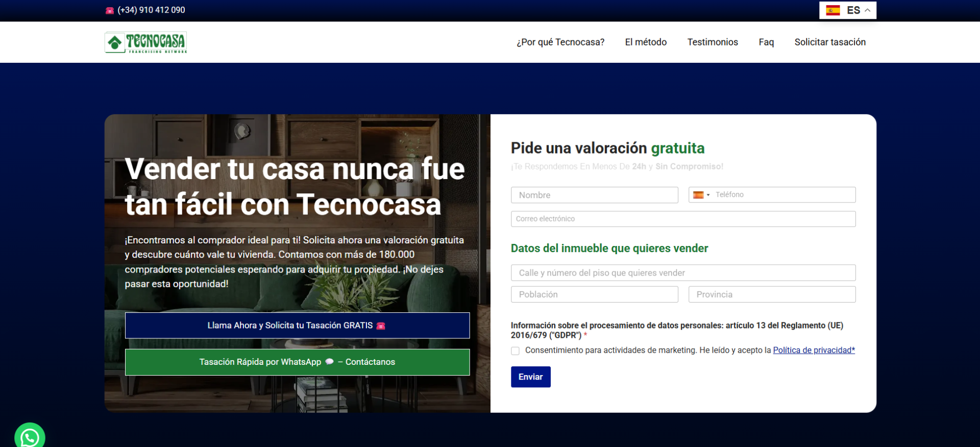The image size is (980, 447).
Task: Submit the form with Enviar
Action: (531, 377)
